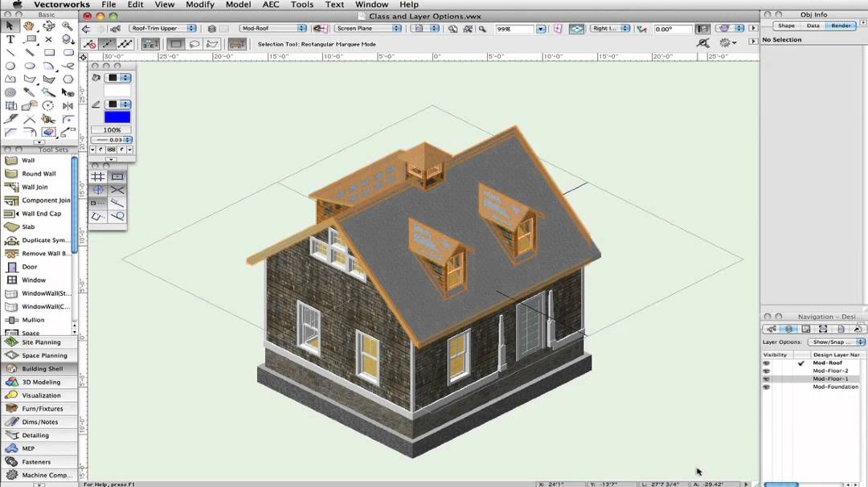Select the Eyedropper tool
The width and height of the screenshot is (868, 487).
coord(29,92)
